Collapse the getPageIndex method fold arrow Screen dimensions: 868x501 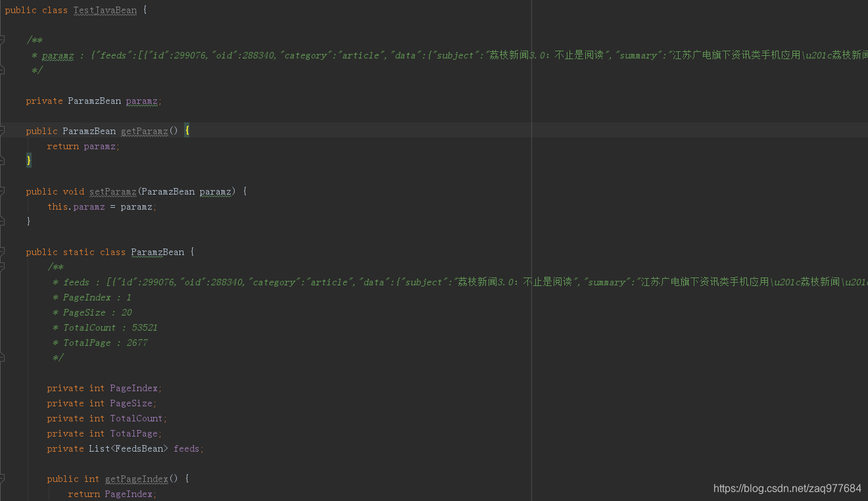coord(3,479)
